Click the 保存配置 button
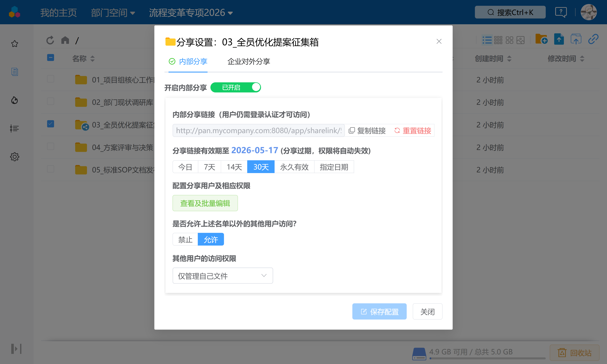 pos(379,311)
